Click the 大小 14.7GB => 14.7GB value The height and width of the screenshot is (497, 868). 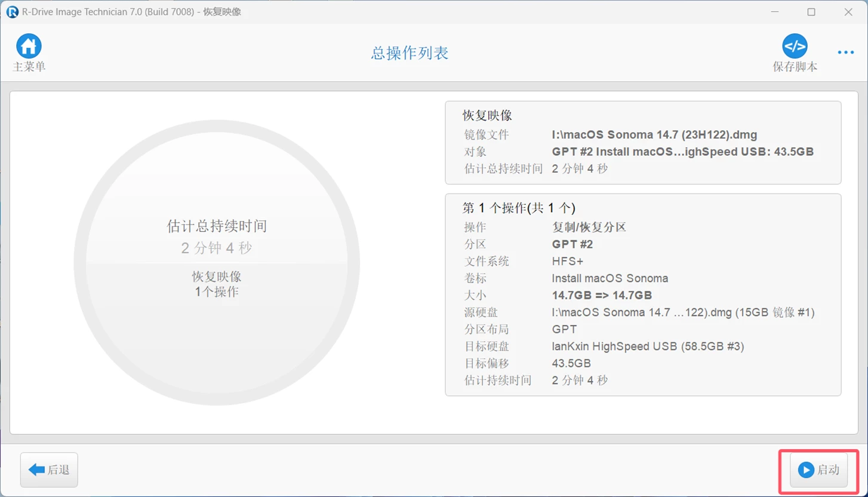point(602,296)
